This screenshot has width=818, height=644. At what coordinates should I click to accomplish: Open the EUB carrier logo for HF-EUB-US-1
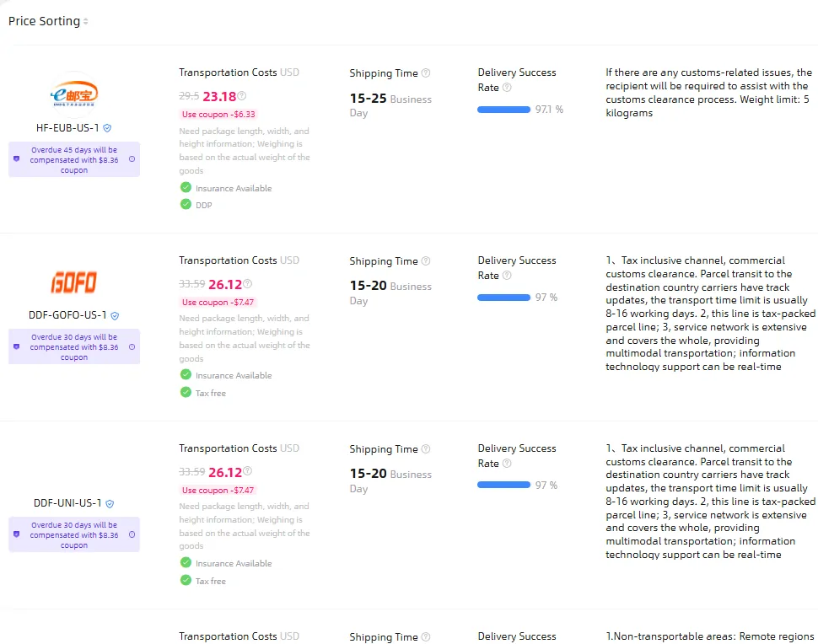[74, 94]
